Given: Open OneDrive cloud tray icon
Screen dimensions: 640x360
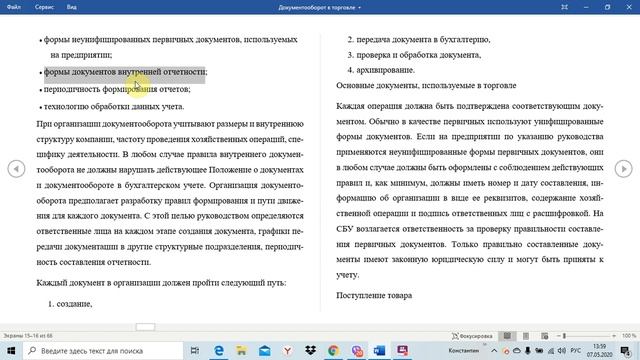Looking at the screenshot, I should (x=517, y=351).
